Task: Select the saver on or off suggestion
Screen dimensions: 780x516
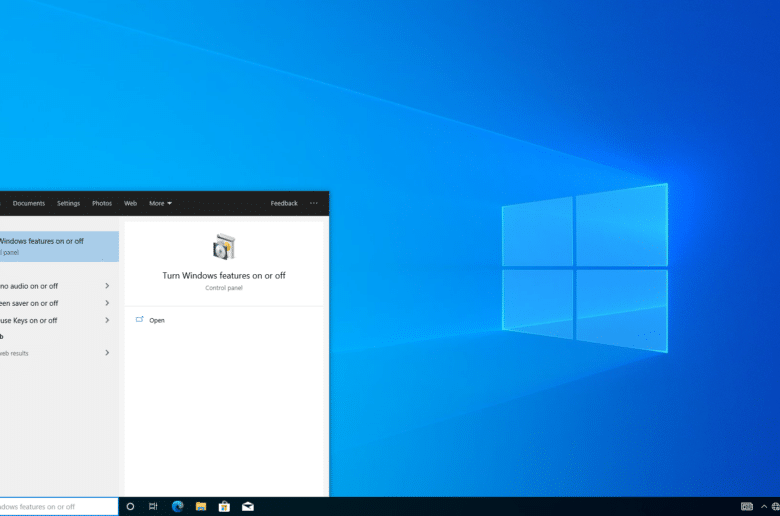Action: (29, 303)
